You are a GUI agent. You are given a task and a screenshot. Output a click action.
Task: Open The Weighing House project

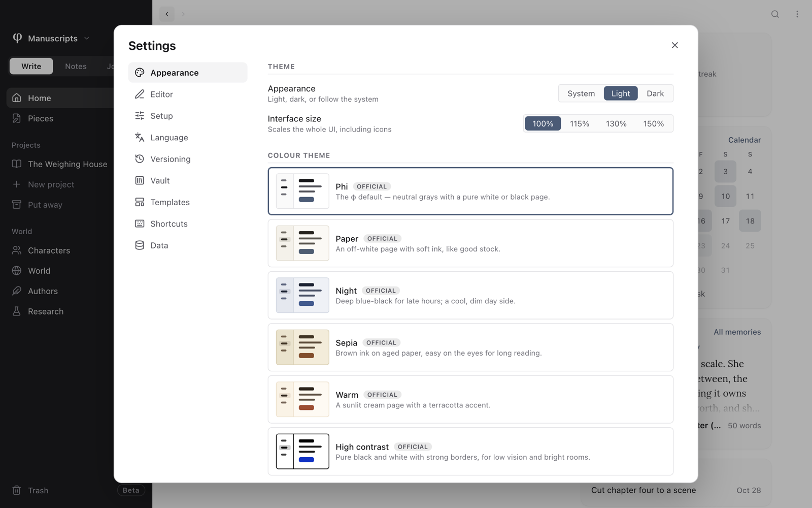(x=60, y=164)
